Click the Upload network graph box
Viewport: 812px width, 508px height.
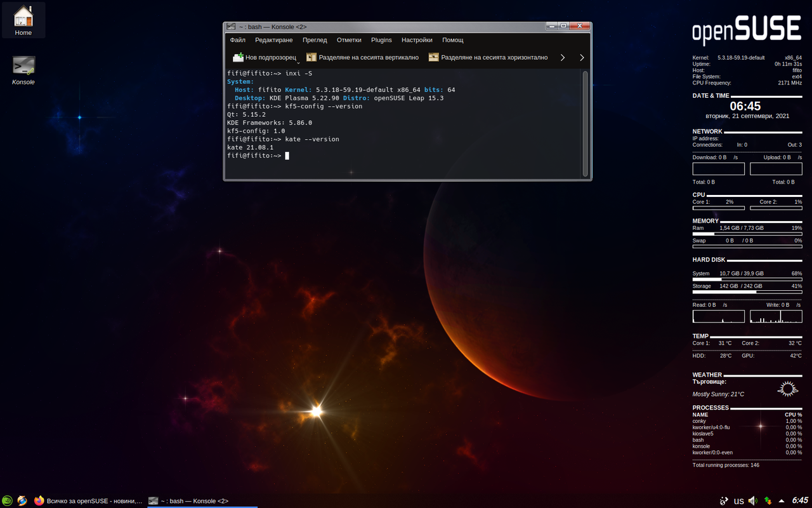coord(776,169)
